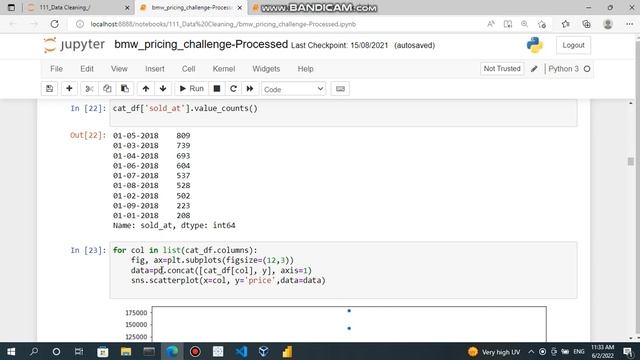Move selected cell up arrow

[146, 89]
